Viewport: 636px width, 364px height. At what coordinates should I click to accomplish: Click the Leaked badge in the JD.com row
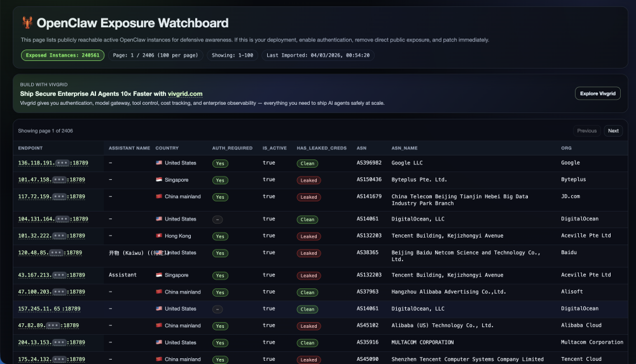pyautogui.click(x=308, y=197)
